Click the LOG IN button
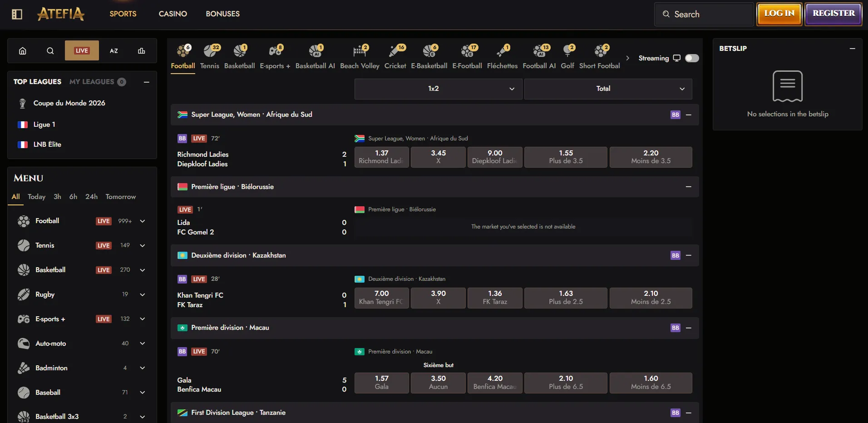Viewport: 868px width, 423px height. click(779, 14)
